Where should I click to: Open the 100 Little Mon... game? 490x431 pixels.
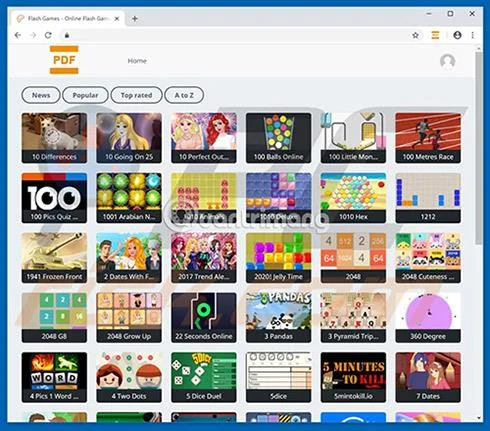click(353, 138)
